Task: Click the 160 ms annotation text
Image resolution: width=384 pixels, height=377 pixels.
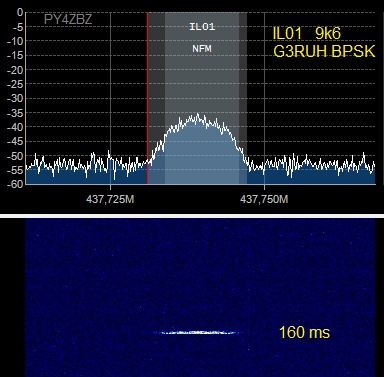Action: click(x=304, y=333)
